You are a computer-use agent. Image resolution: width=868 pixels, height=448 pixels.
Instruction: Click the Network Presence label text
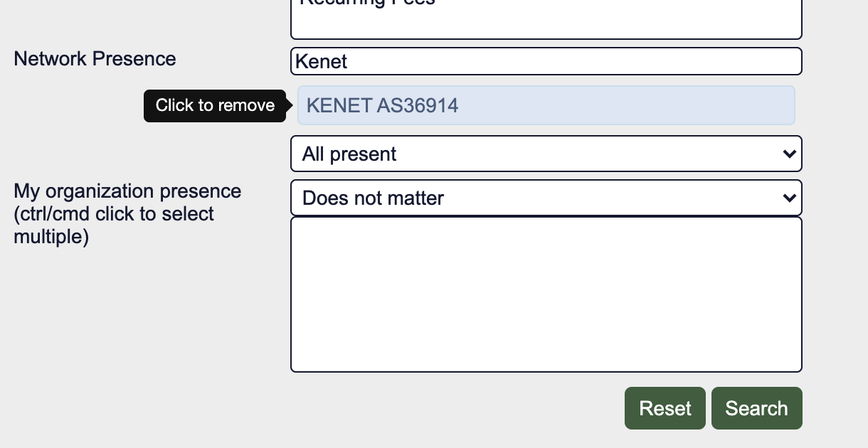pos(95,58)
